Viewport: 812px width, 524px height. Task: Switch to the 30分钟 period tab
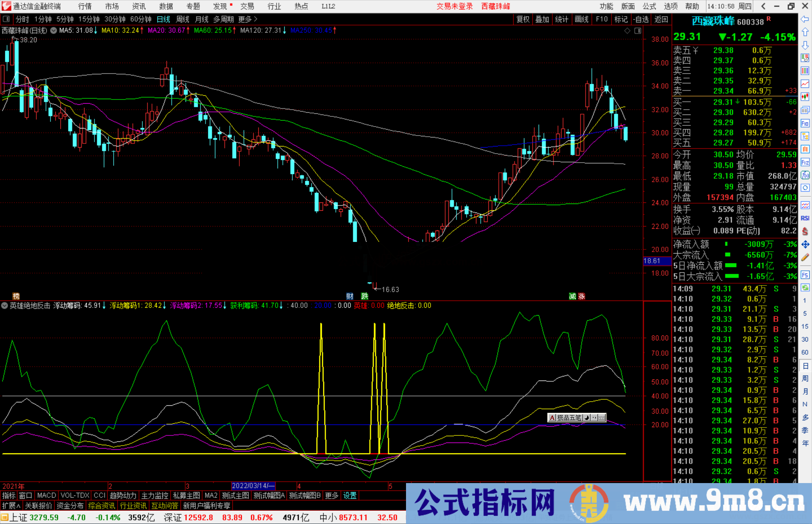pos(115,19)
